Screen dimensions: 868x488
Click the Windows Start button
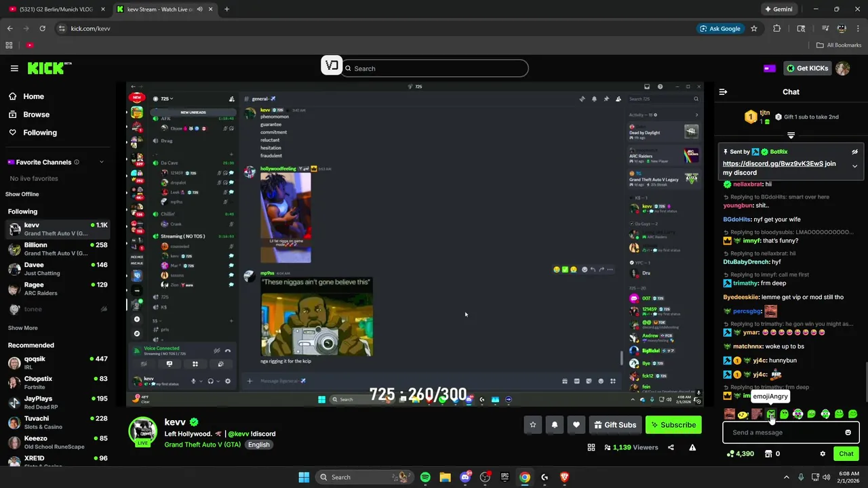coord(304,477)
